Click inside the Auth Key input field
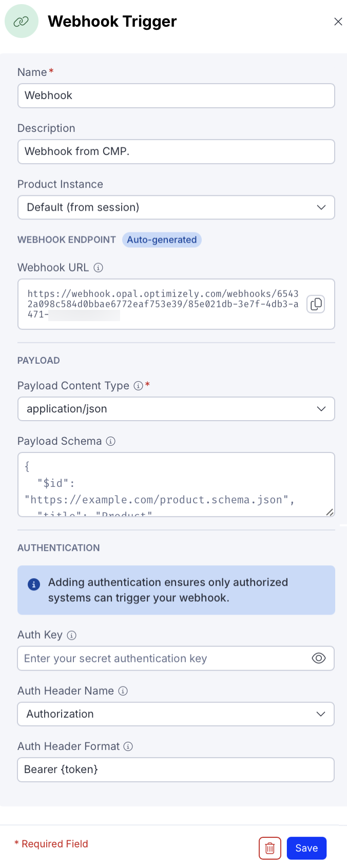Screen dimensions: 347x868 (154, 658)
